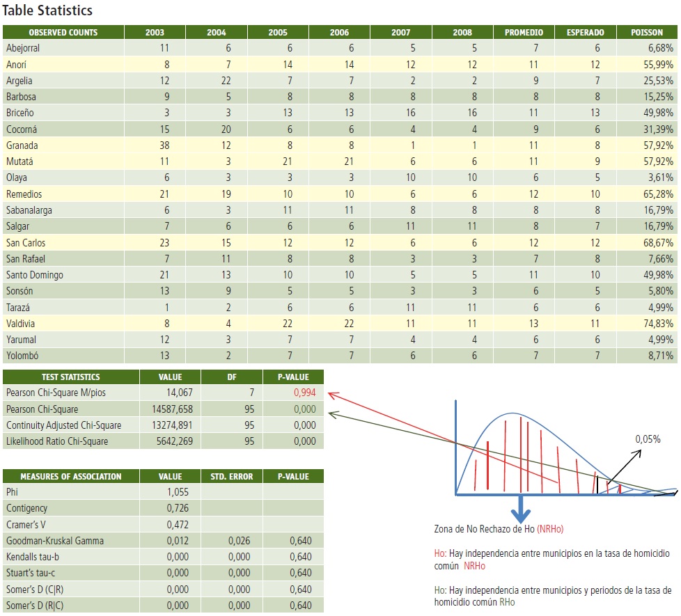This screenshot has height=616, width=681.
Task: Click the POISSON column header
Action: point(646,33)
